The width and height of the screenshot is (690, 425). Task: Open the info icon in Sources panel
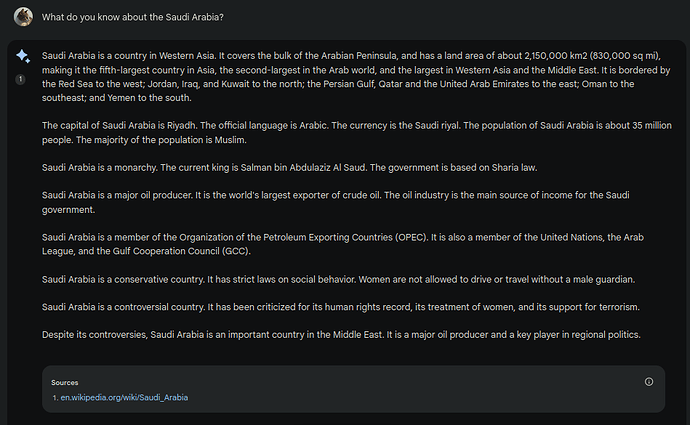pos(649,381)
